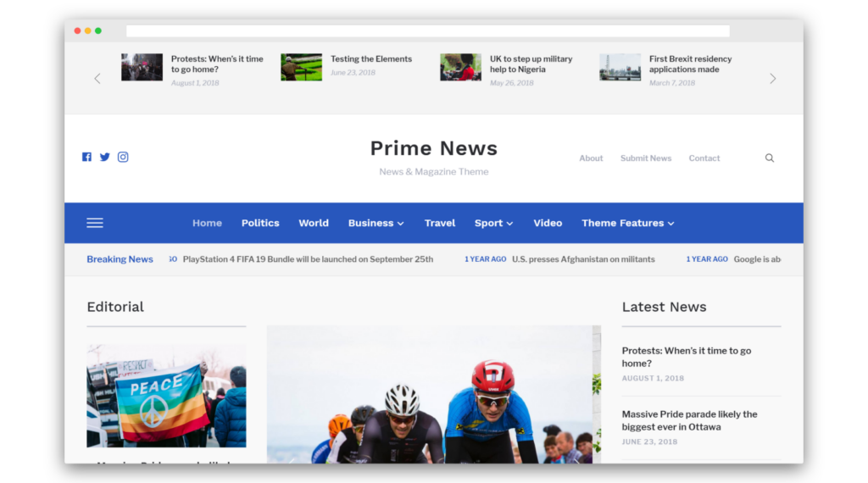Select the Home nav item

pos(207,223)
